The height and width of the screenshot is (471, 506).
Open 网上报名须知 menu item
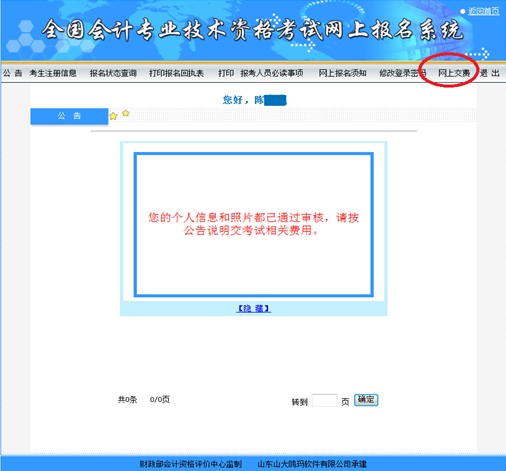(342, 73)
